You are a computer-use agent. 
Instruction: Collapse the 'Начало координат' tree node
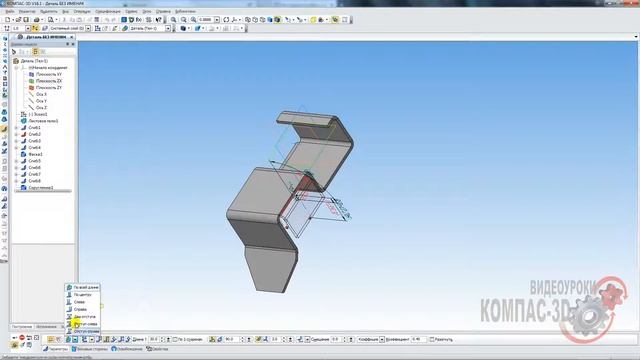click(16, 68)
